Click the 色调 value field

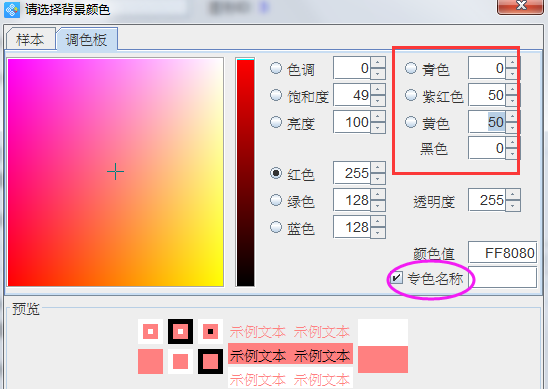tap(352, 68)
